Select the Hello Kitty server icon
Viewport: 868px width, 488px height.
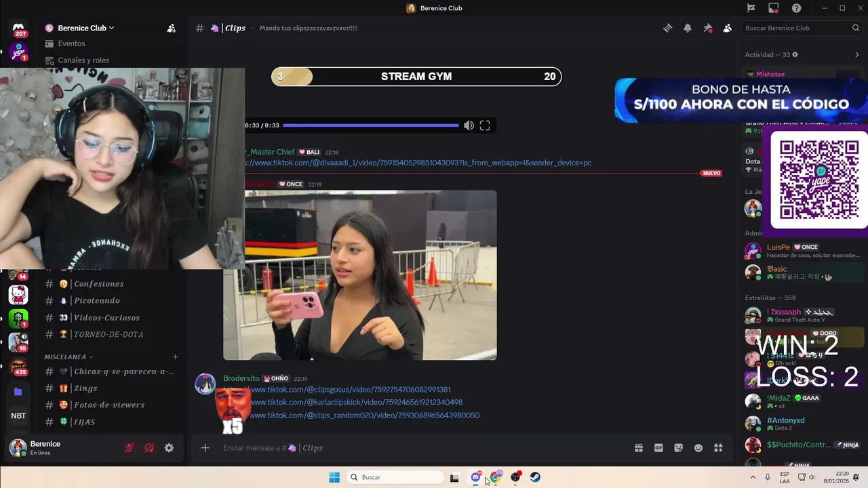[18, 295]
